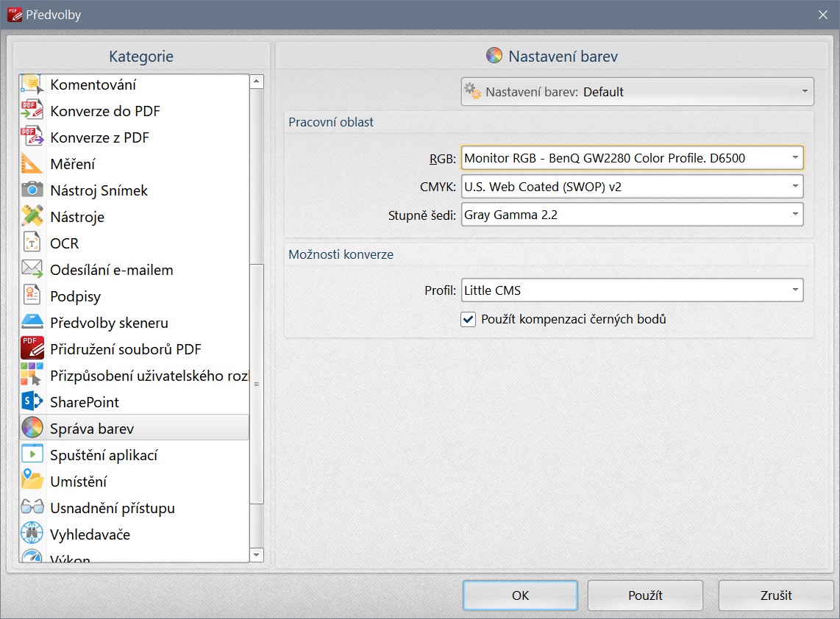Select the Konverze do PDF category
840x619 pixels.
135,111
